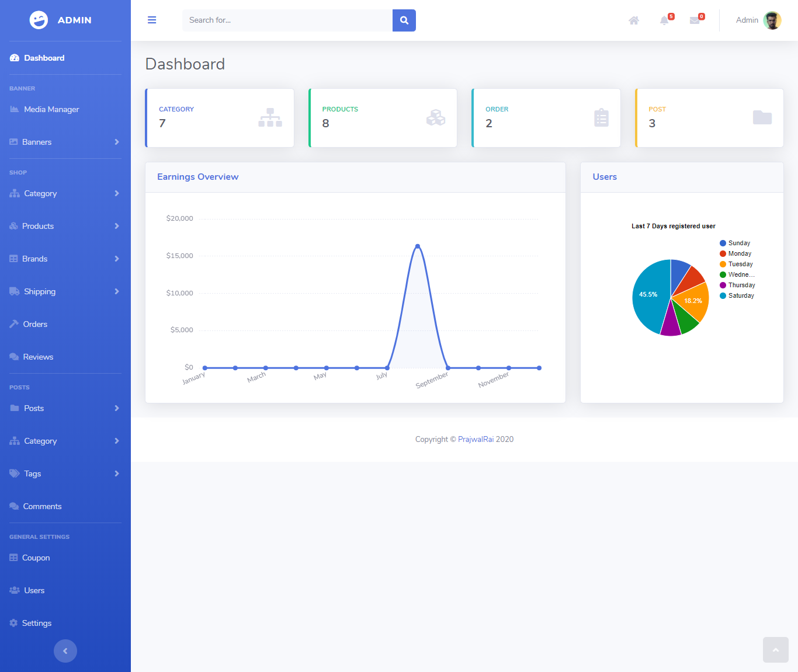Open the Comments section

pyautogui.click(x=42, y=506)
